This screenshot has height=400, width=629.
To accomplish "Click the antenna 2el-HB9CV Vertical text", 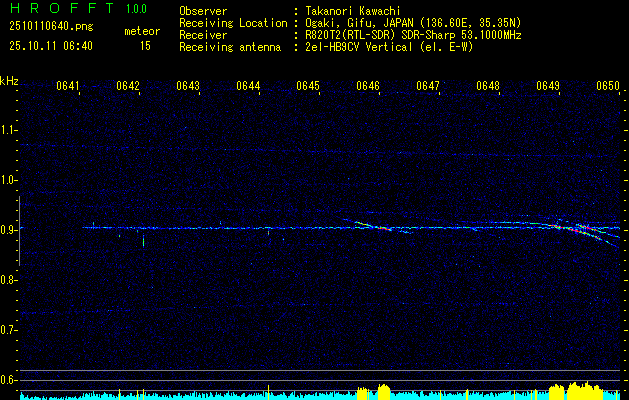I will point(389,47).
